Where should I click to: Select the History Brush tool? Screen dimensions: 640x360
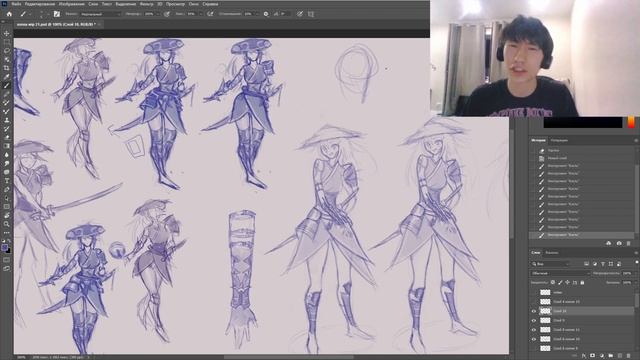pyautogui.click(x=7, y=129)
